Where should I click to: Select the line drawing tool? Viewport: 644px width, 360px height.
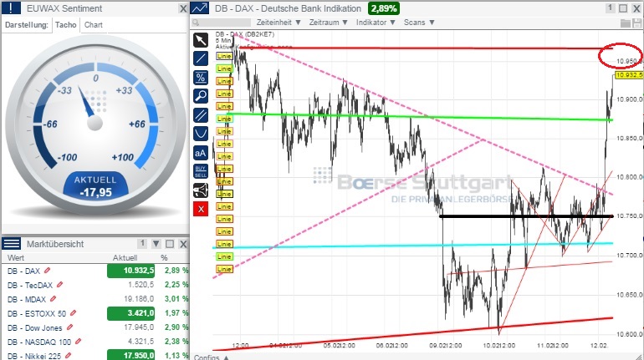(201, 58)
